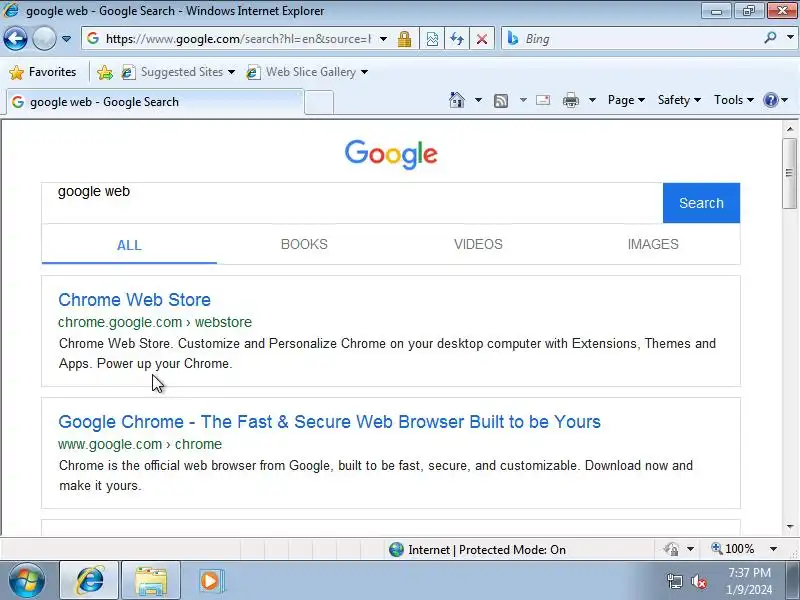This screenshot has width=800, height=600.
Task: Open the Tools menu
Action: click(733, 100)
